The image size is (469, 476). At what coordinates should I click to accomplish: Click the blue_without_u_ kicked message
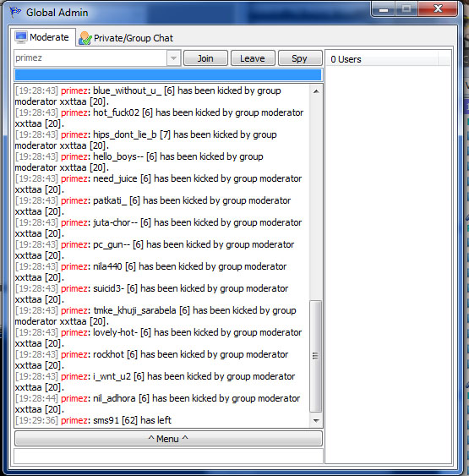coord(148,96)
